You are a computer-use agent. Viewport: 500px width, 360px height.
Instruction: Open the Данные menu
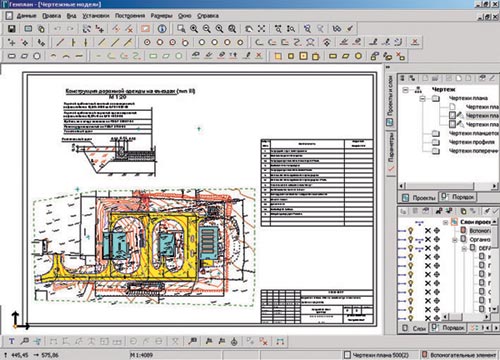tap(26, 16)
